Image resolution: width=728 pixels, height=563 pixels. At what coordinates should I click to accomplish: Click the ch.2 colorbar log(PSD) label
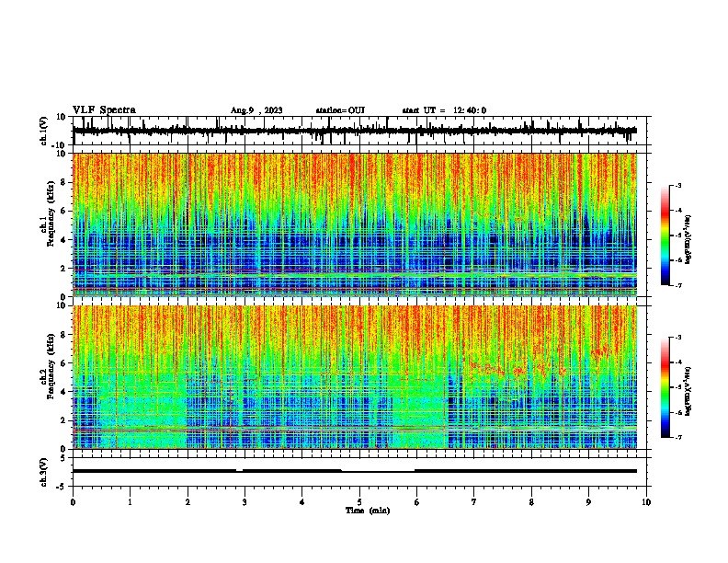point(688,391)
